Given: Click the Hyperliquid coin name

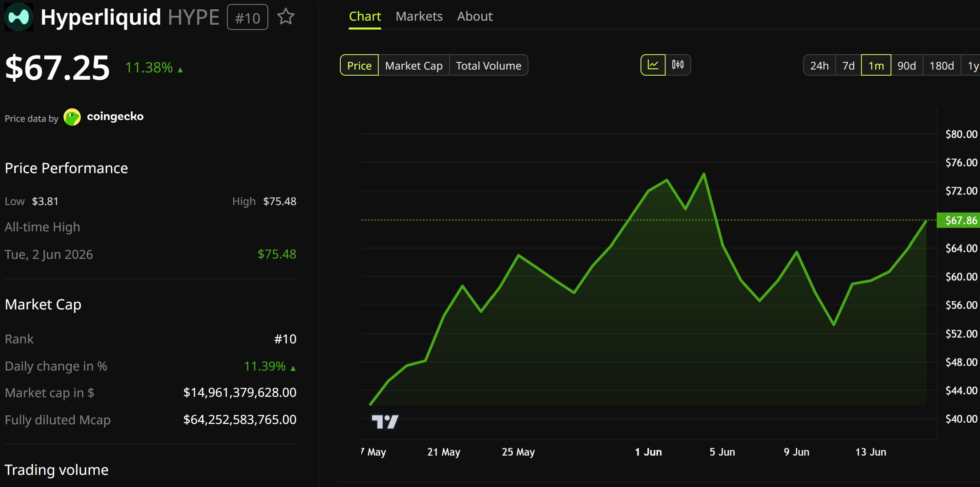Looking at the screenshot, I should (x=101, y=17).
